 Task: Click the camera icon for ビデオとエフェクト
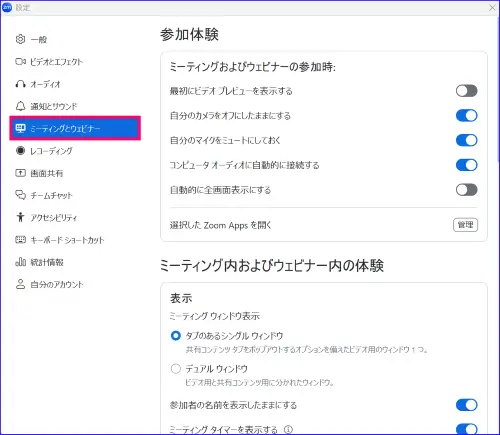point(20,62)
